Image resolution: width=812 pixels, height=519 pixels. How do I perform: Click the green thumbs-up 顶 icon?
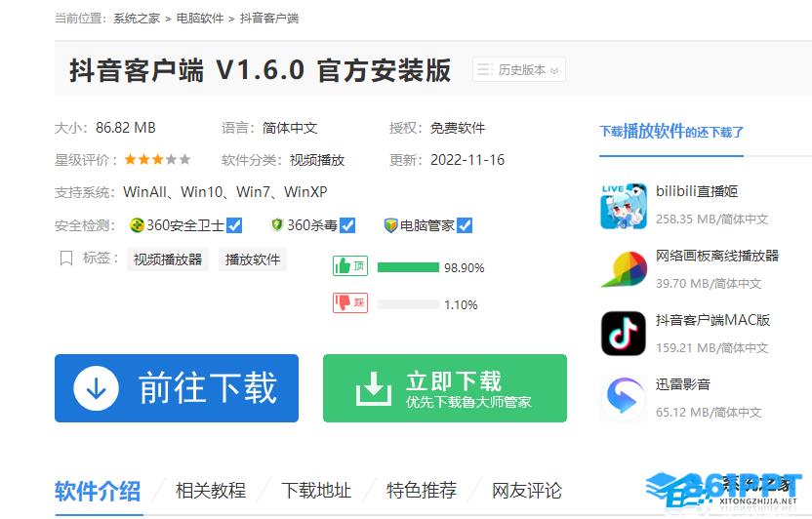350,266
